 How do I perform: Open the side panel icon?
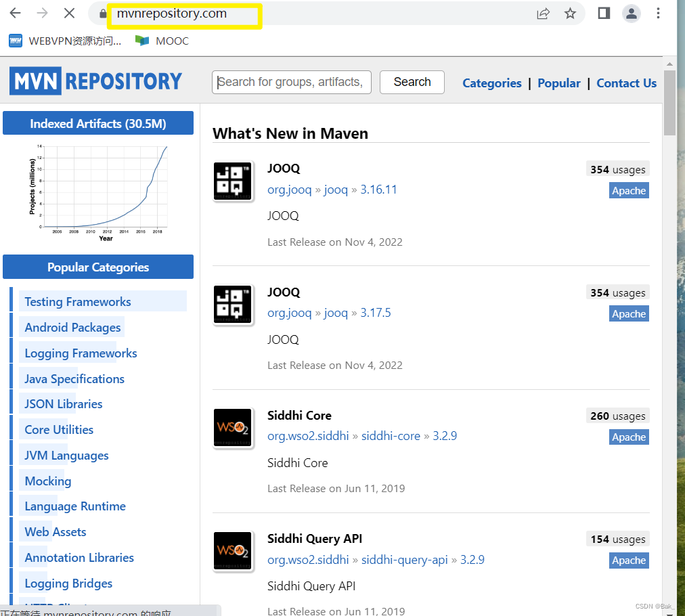[x=604, y=13]
